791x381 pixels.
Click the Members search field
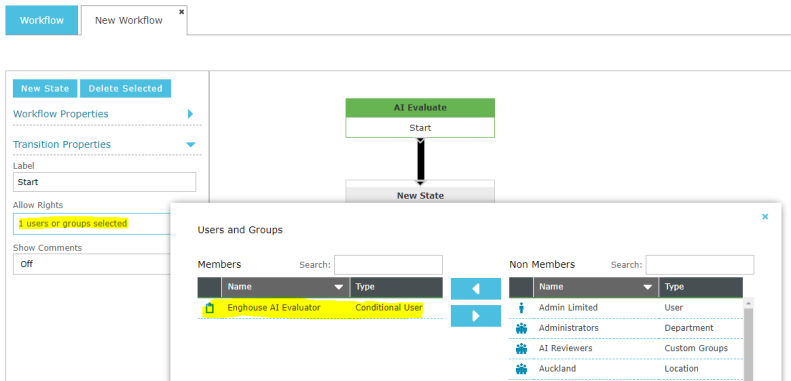[x=388, y=265]
